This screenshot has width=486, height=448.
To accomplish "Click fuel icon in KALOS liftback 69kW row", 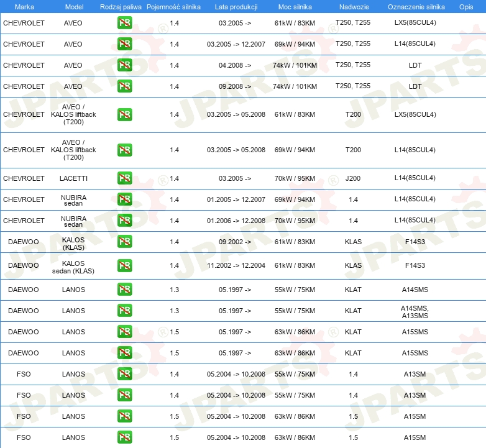I will [124, 150].
